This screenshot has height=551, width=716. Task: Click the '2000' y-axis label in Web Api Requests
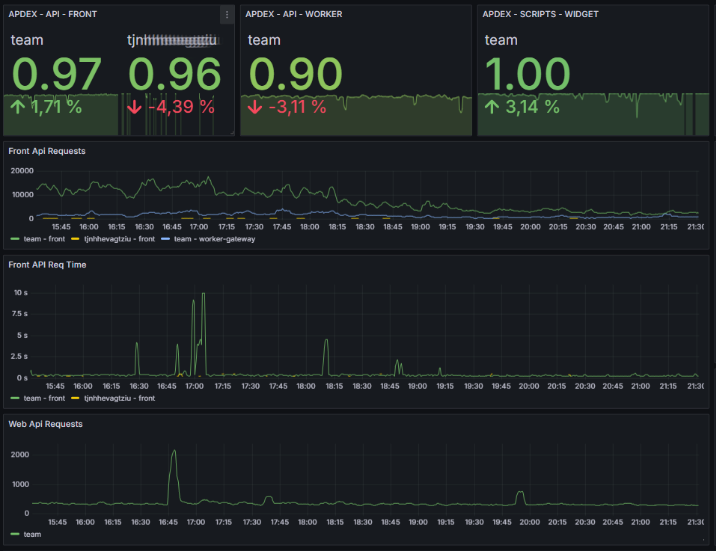pyautogui.click(x=20, y=455)
